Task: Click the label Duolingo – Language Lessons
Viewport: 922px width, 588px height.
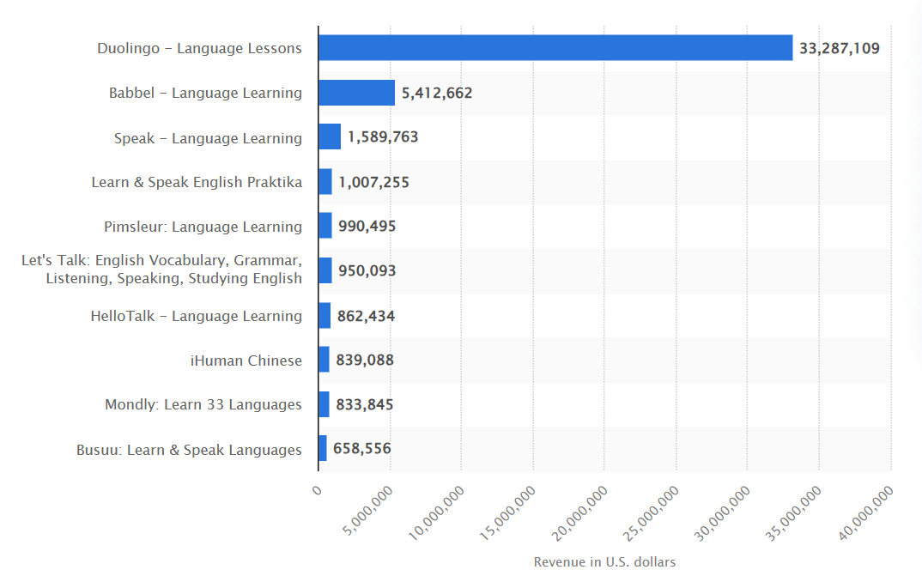Action: [x=199, y=48]
